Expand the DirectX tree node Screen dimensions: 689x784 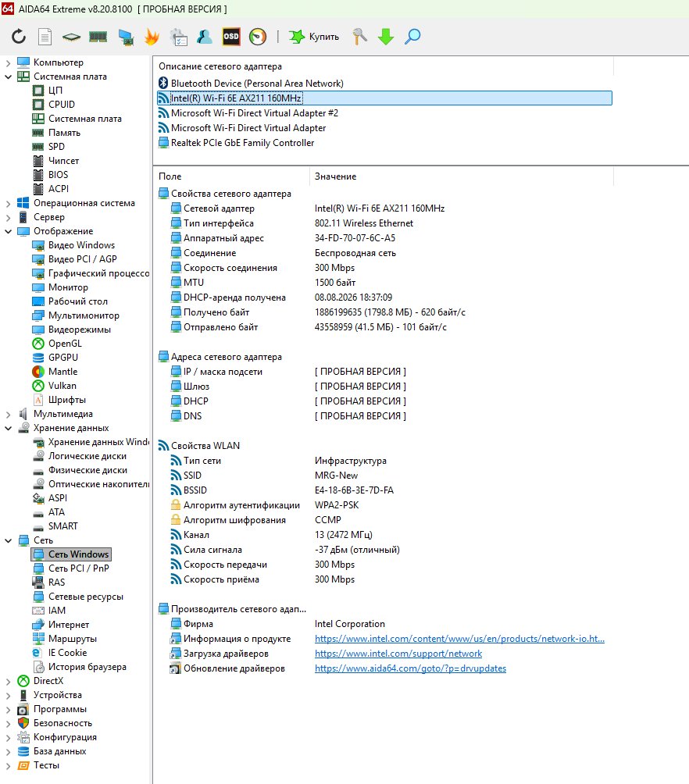click(x=8, y=681)
